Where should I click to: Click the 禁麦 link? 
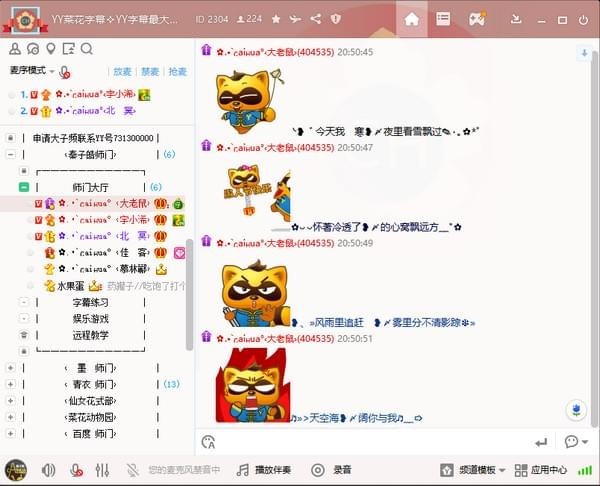coord(150,72)
